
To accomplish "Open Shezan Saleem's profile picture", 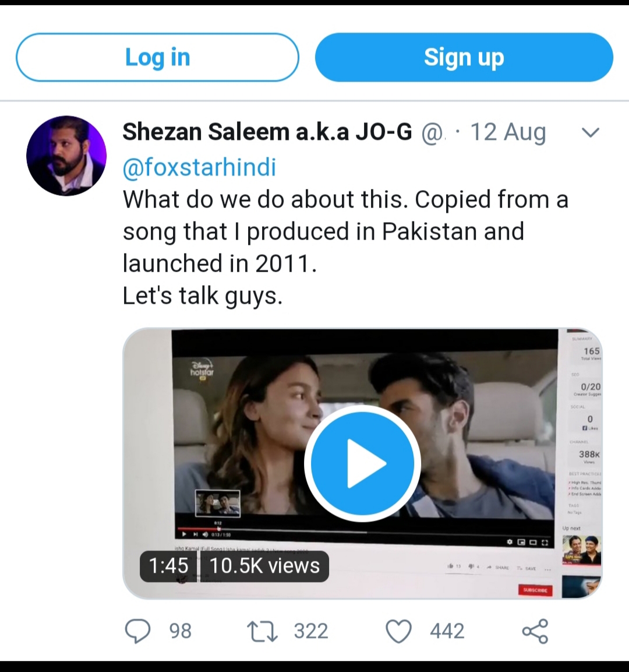I will (x=66, y=156).
